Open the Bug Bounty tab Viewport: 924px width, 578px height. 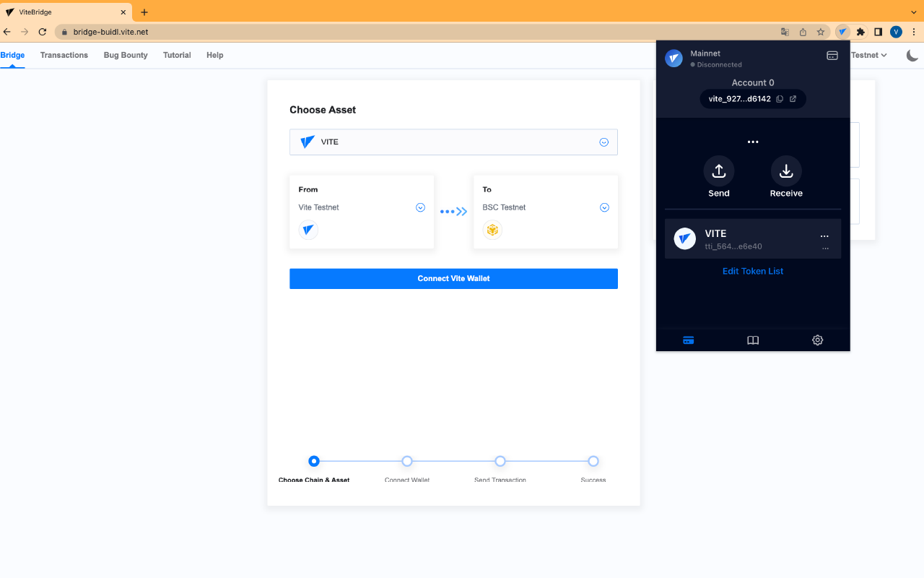coord(126,55)
